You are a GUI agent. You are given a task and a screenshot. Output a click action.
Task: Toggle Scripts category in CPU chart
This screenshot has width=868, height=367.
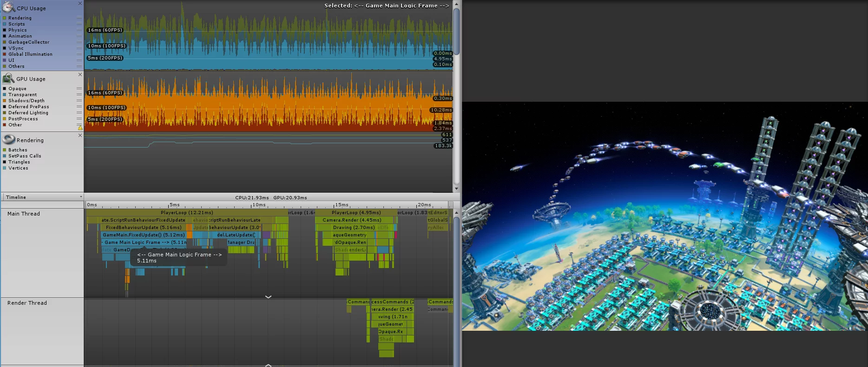pyautogui.click(x=5, y=24)
